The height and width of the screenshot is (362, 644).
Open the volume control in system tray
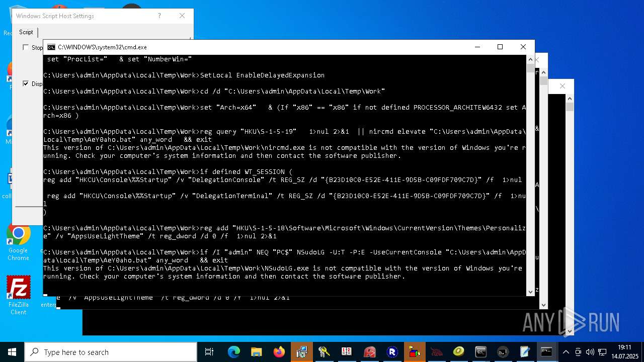(x=590, y=352)
